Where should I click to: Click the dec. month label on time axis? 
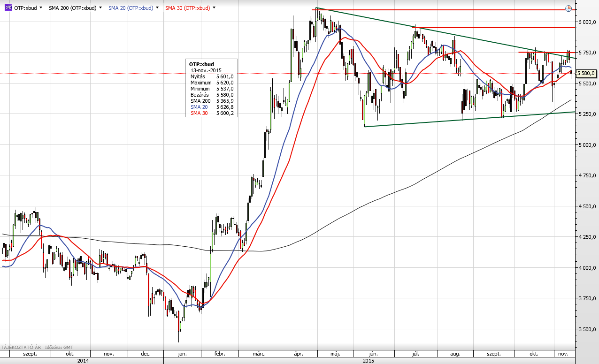coord(145,353)
